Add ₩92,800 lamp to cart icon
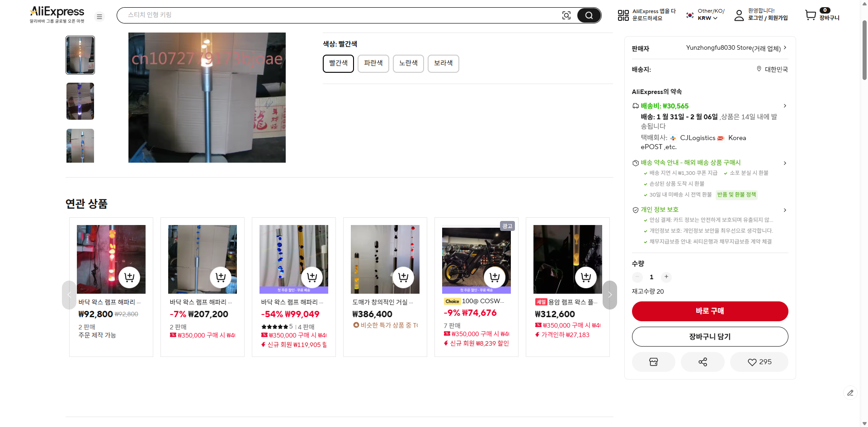 [129, 277]
